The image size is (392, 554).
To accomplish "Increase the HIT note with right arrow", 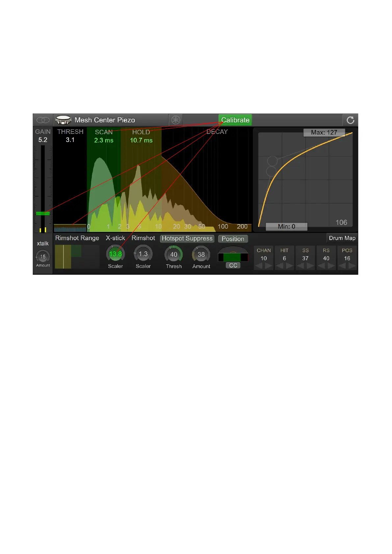I will [x=289, y=266].
